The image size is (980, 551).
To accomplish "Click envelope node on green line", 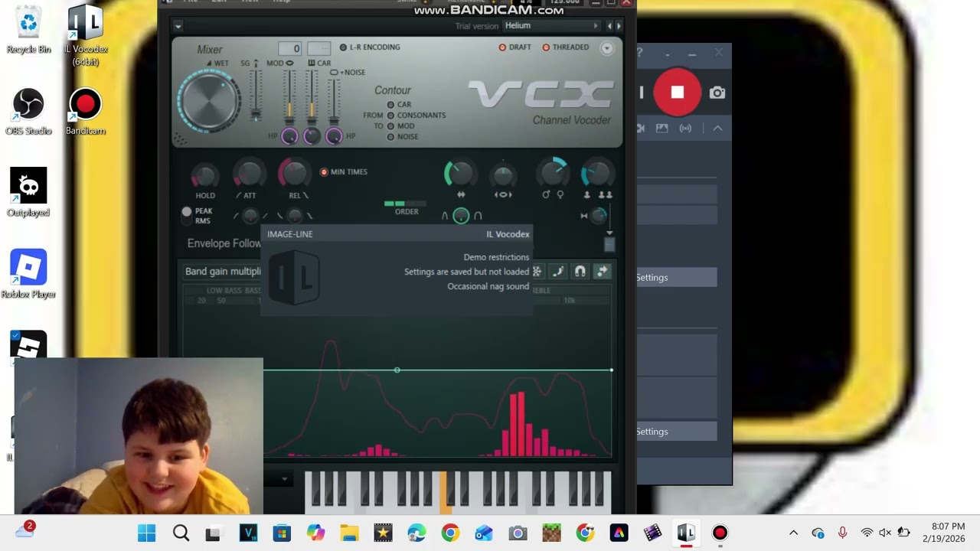I will pyautogui.click(x=397, y=370).
